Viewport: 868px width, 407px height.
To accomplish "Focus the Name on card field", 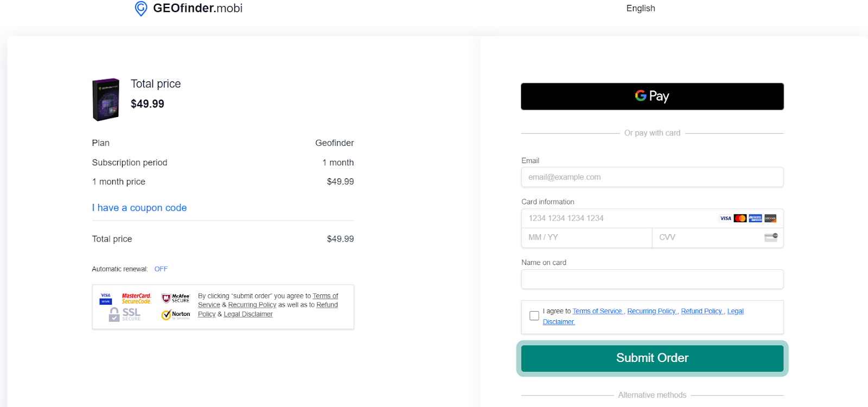I will pyautogui.click(x=652, y=279).
